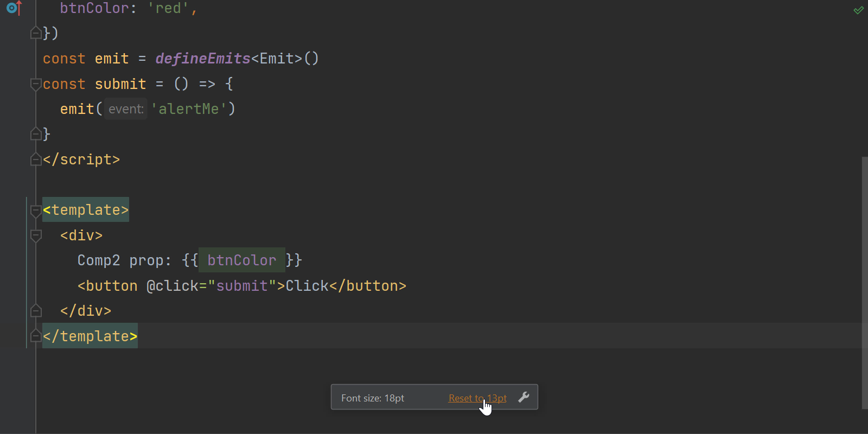This screenshot has width=868, height=434.
Task: Click the 'submit' handler value in quotes
Action: click(242, 286)
